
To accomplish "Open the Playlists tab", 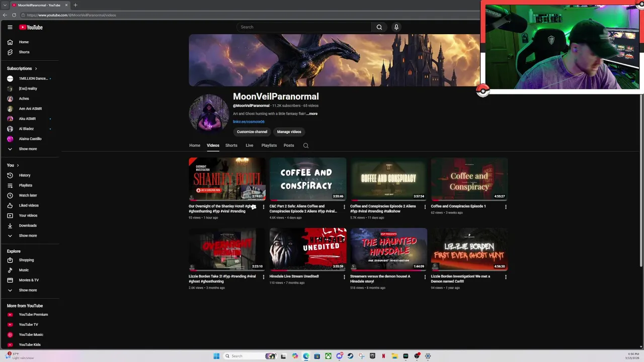I will point(269,145).
